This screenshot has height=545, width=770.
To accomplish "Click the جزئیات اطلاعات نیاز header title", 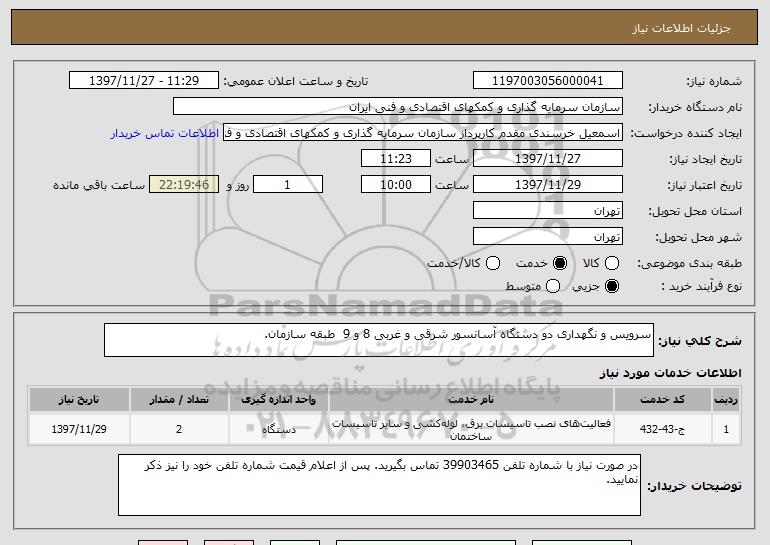I will point(681,28).
